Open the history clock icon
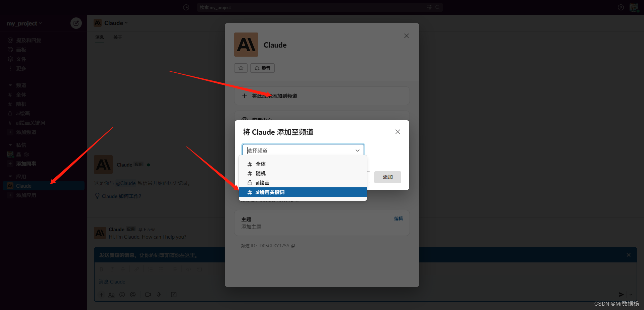644x310 pixels. (x=186, y=7)
